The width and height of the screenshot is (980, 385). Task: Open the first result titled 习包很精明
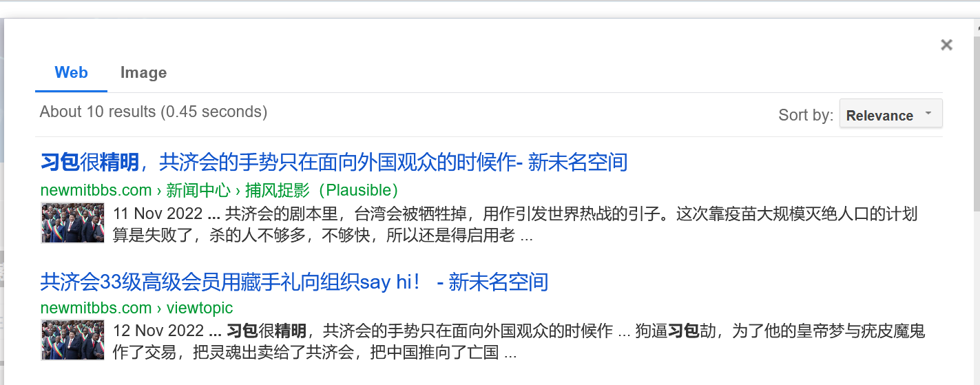pos(334,163)
